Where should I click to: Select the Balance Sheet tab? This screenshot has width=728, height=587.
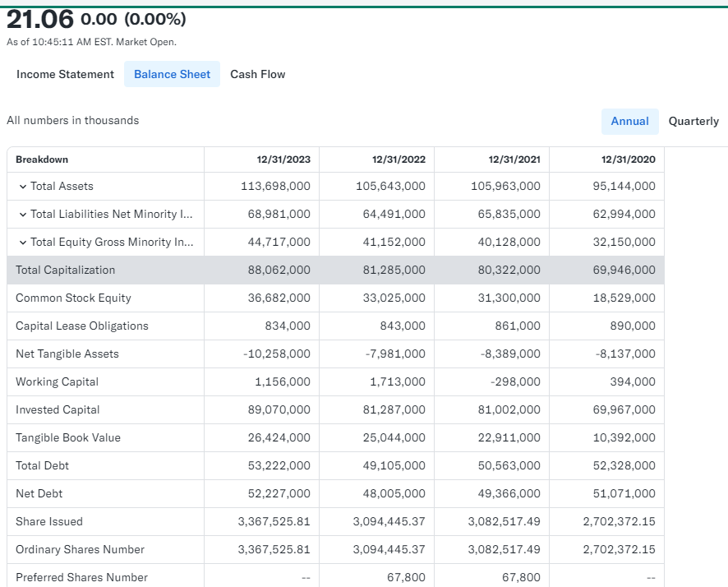pos(172,74)
